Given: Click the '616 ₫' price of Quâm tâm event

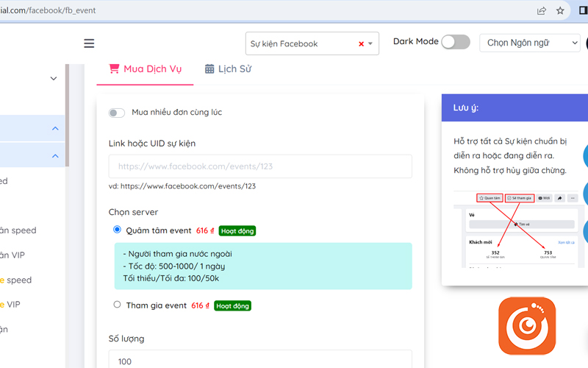Looking at the screenshot, I should tap(205, 230).
